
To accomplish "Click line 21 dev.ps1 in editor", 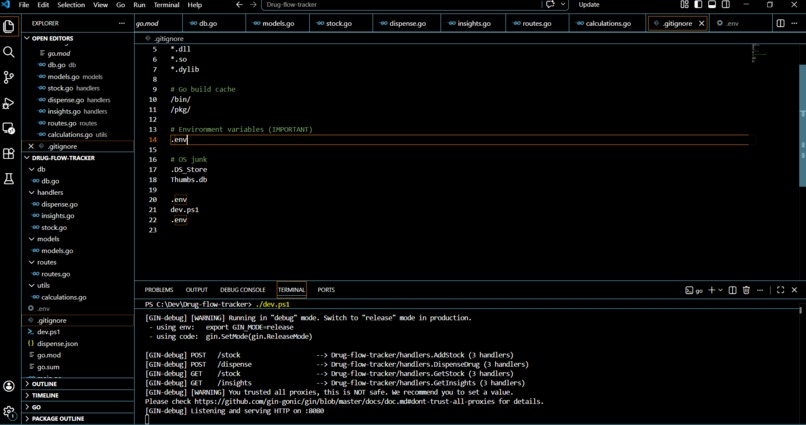I will [185, 210].
